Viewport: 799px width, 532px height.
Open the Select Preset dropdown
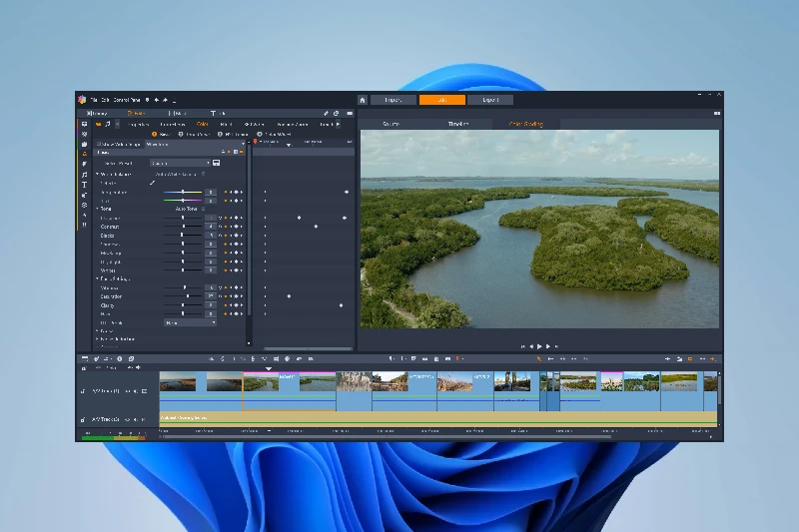pyautogui.click(x=180, y=163)
